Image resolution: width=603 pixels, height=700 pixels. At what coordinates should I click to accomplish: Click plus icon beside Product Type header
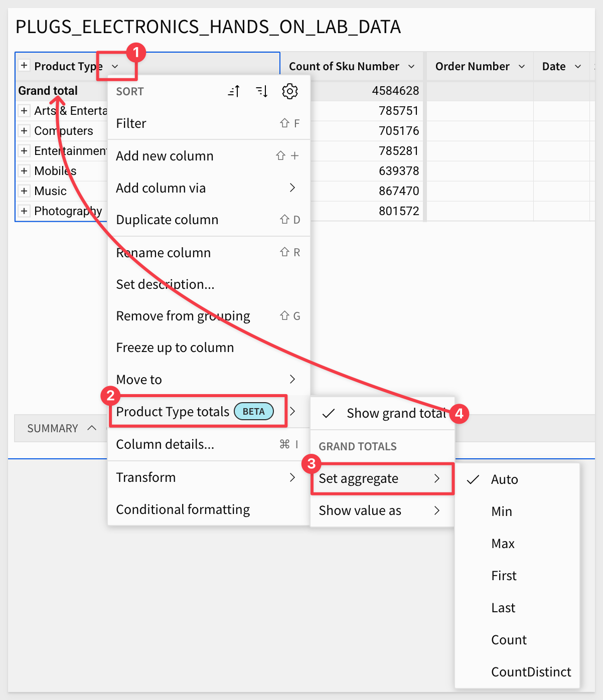tap(24, 66)
